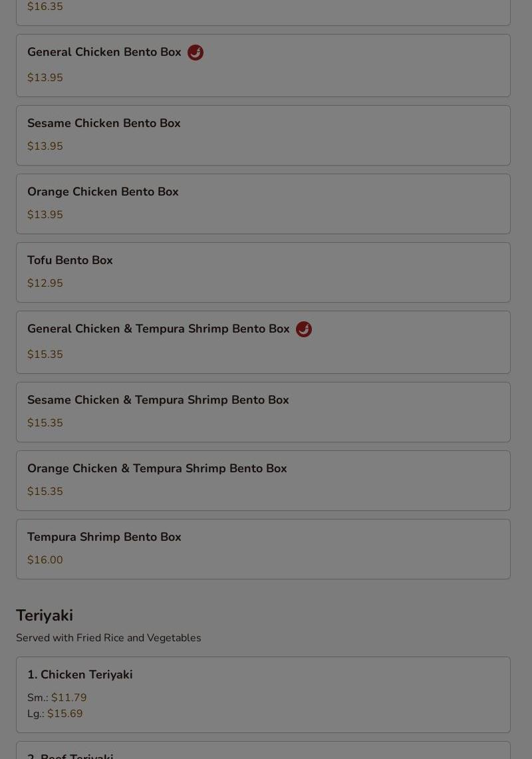The image size is (532, 759).
Task: Open Sesame Chicken & Tempura Shrimp Bento Box
Action: click(x=263, y=412)
